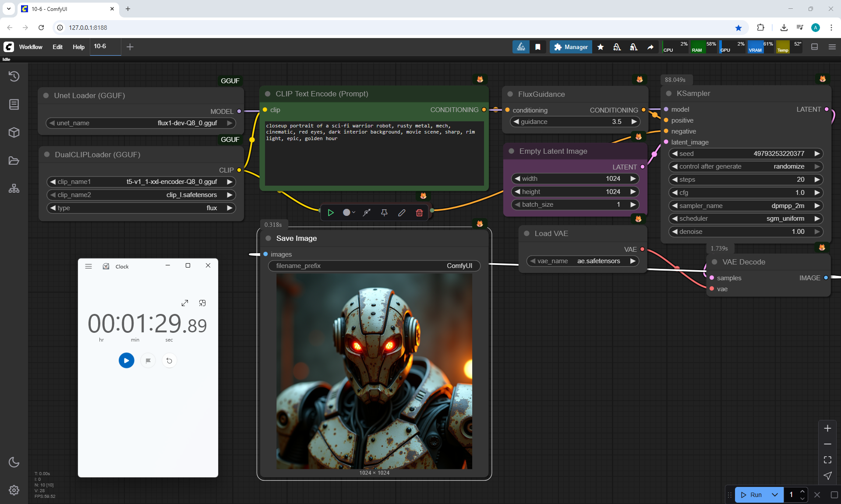Open the node library cube icon
841x504 pixels.
(14, 132)
